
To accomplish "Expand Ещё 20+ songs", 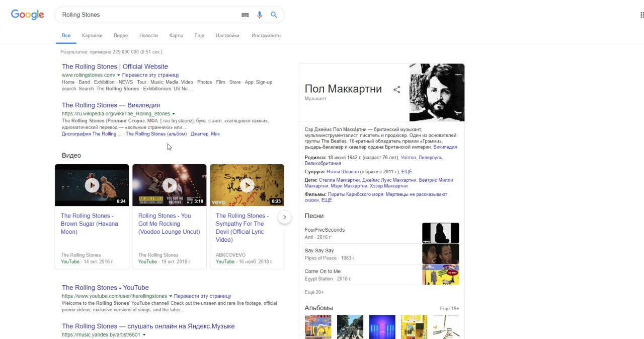I will (314, 292).
